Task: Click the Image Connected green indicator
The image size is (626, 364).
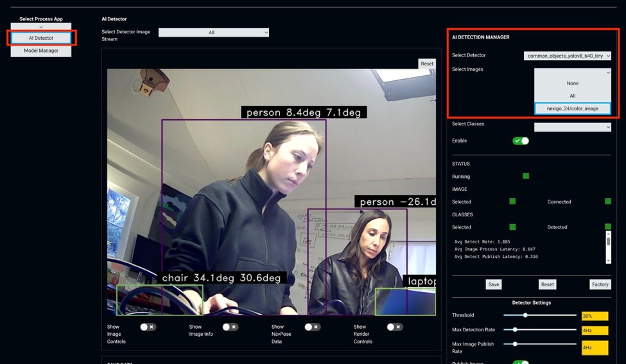Action: pos(607,202)
